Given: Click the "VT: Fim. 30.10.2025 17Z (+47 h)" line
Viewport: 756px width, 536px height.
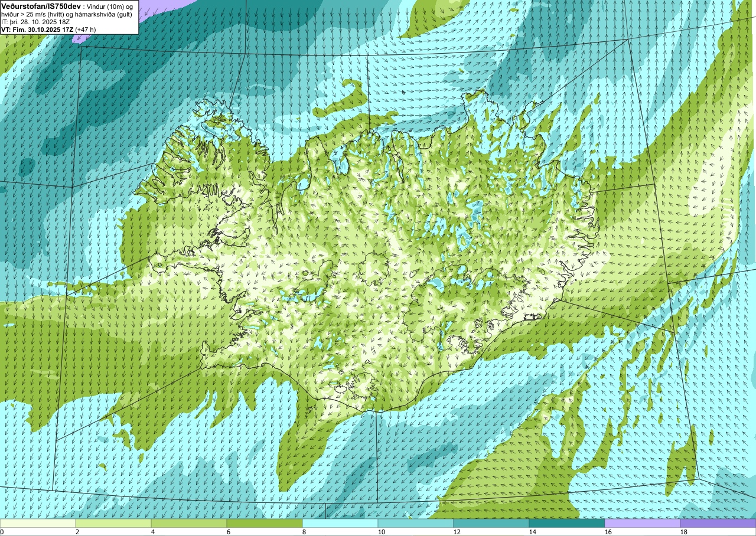Looking at the screenshot, I should [49, 29].
